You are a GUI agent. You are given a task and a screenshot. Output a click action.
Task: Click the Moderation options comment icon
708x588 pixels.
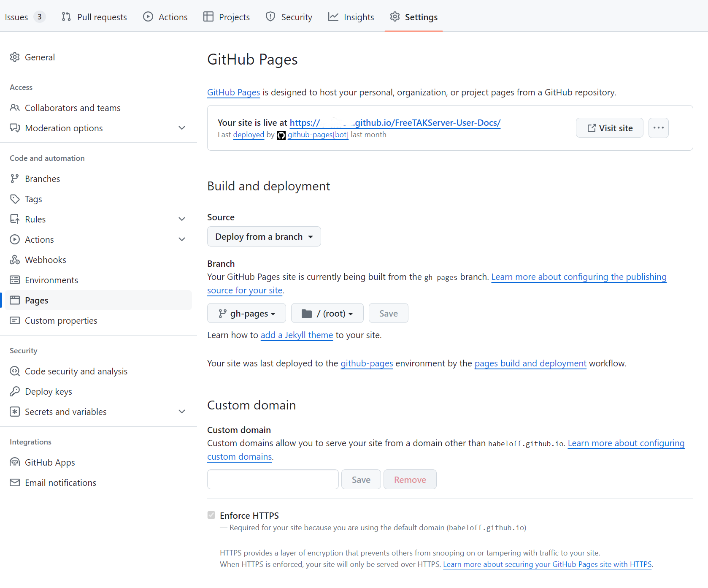click(15, 128)
